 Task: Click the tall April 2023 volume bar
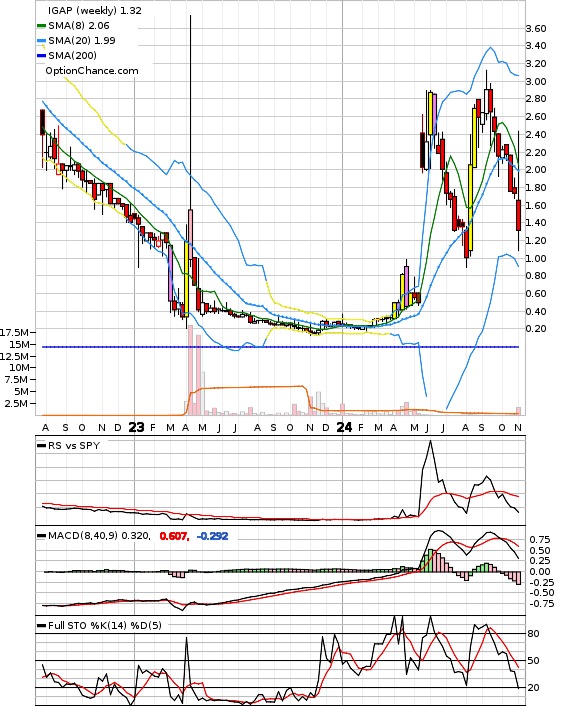pos(190,370)
